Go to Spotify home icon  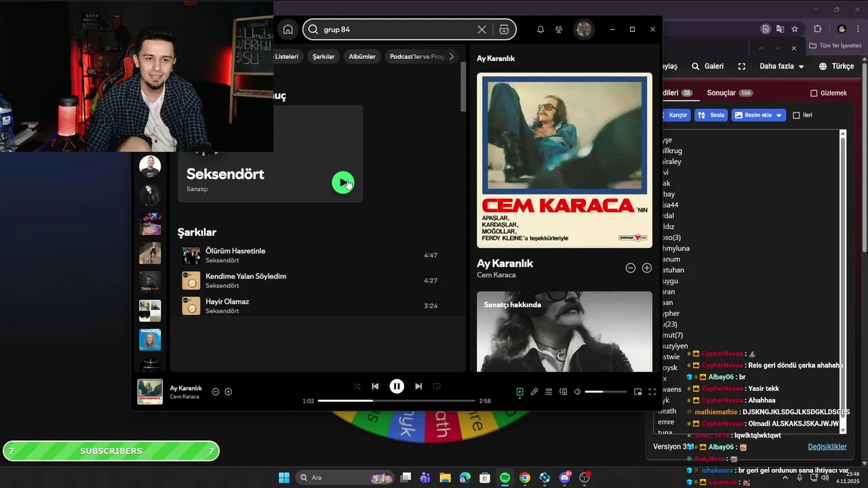tap(288, 29)
